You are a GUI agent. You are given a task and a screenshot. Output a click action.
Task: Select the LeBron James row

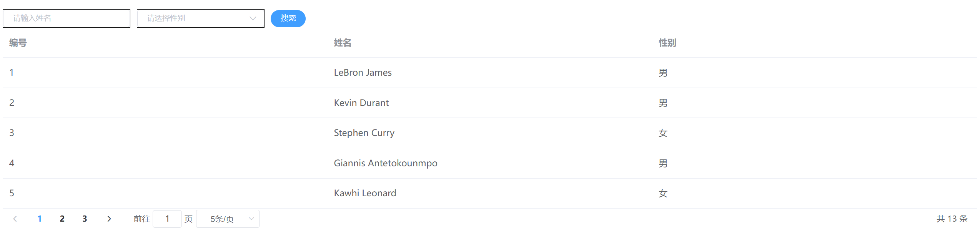pyautogui.click(x=490, y=73)
